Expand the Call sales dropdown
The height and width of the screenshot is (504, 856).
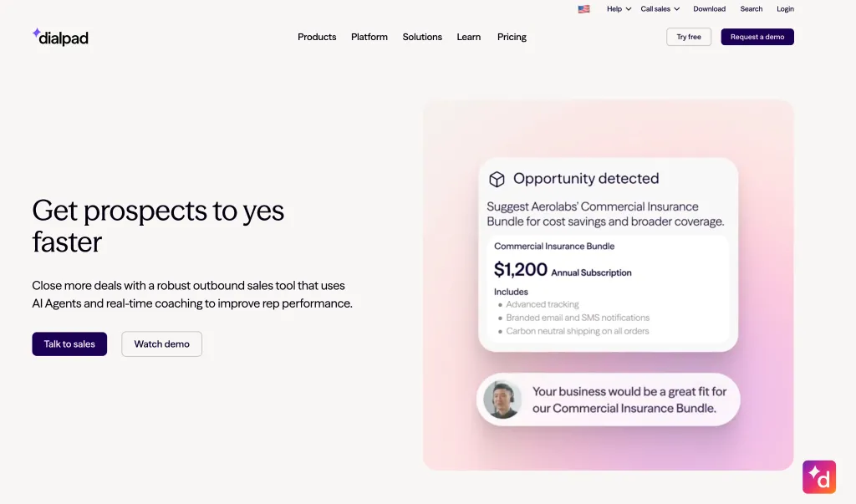click(x=660, y=8)
